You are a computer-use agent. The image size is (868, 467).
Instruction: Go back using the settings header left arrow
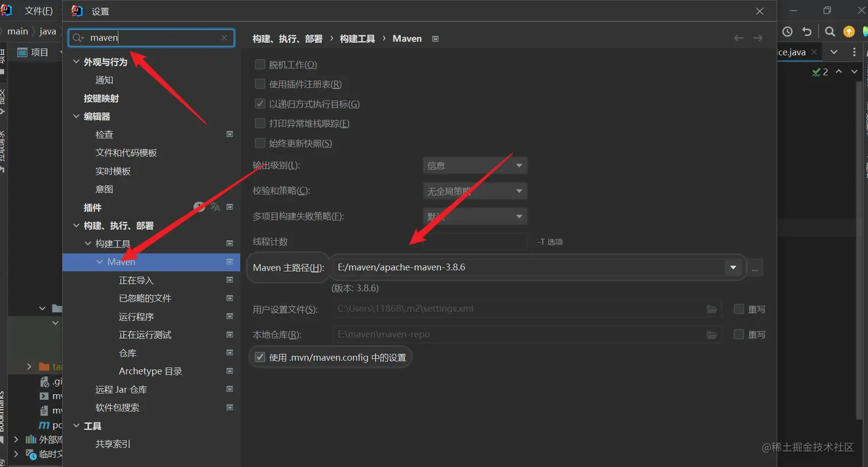(x=738, y=38)
